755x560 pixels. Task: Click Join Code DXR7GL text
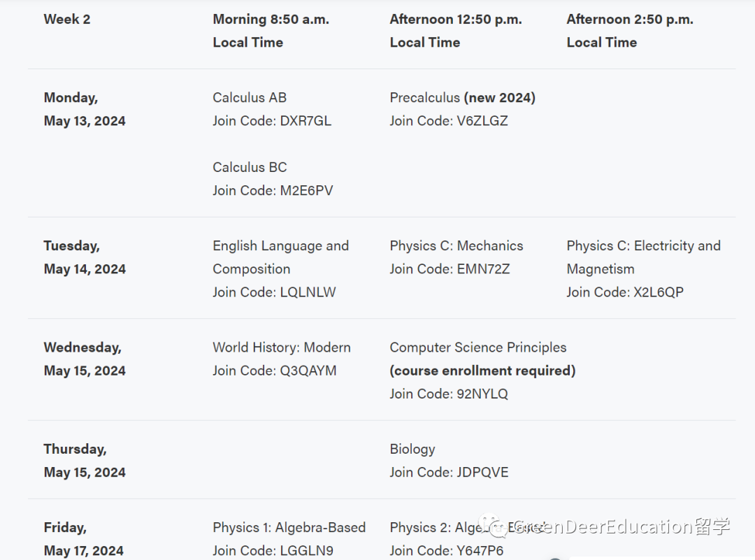[272, 121]
